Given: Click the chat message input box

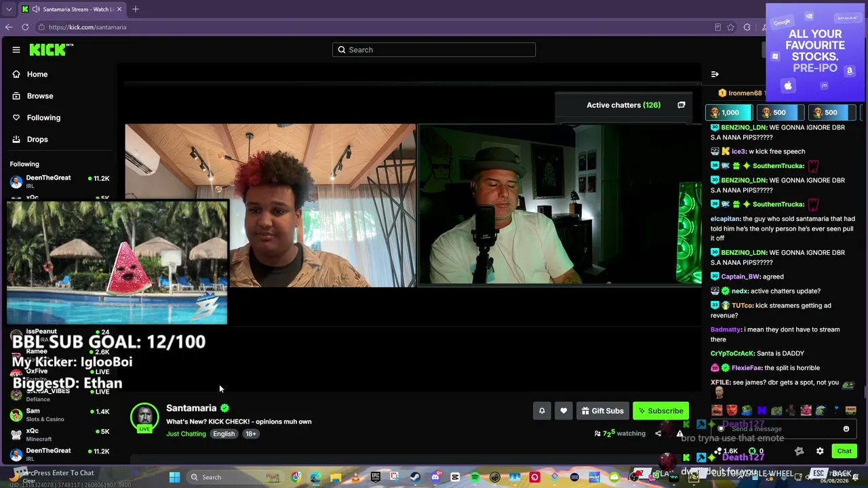Looking at the screenshot, I should click(783, 429).
